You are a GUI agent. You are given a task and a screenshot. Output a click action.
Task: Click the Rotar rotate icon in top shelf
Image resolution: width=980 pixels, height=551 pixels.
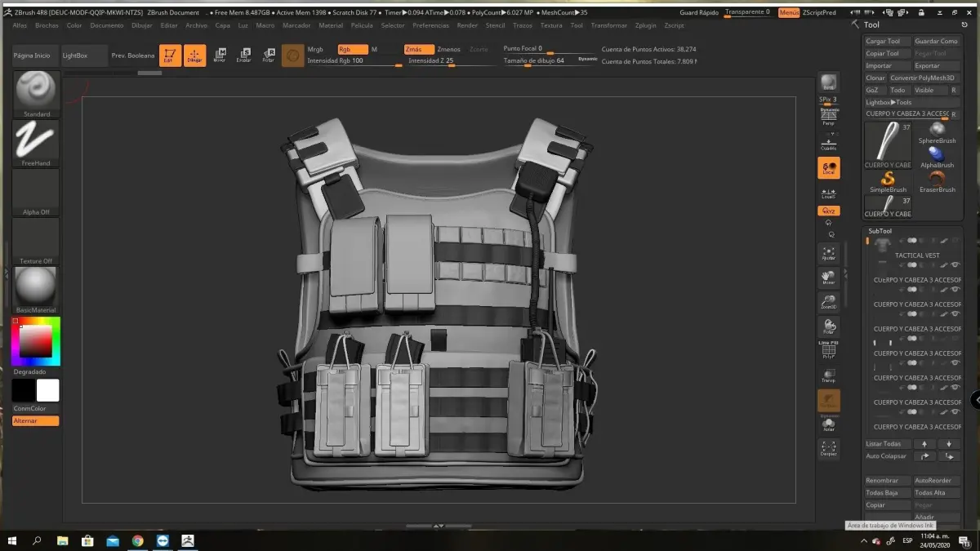point(268,56)
